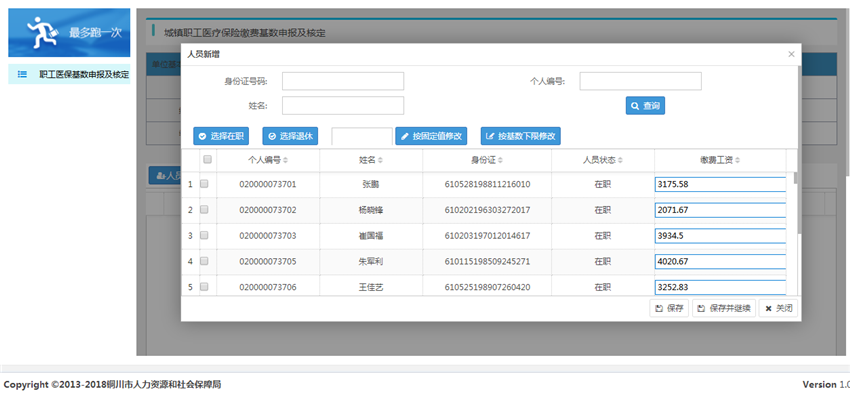Click cell 020000073705

coord(268,261)
